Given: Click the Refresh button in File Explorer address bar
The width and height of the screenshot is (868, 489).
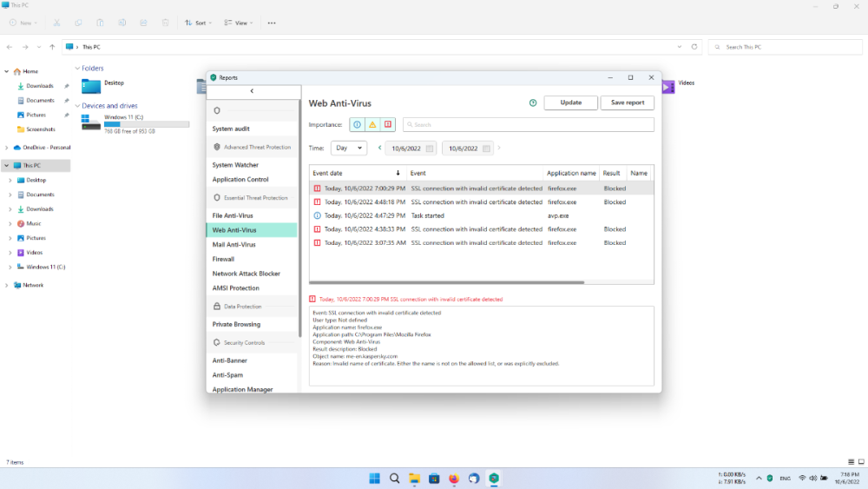Looking at the screenshot, I should coord(694,47).
